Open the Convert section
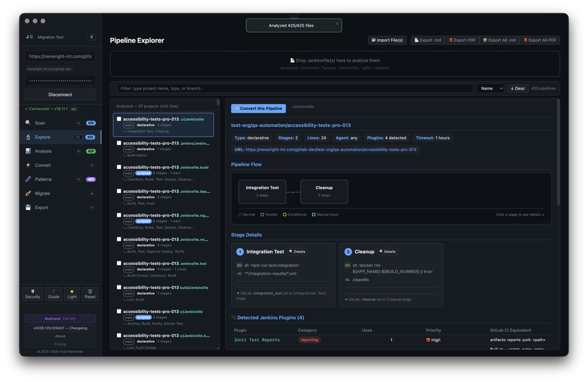The image size is (588, 382). tap(60, 165)
